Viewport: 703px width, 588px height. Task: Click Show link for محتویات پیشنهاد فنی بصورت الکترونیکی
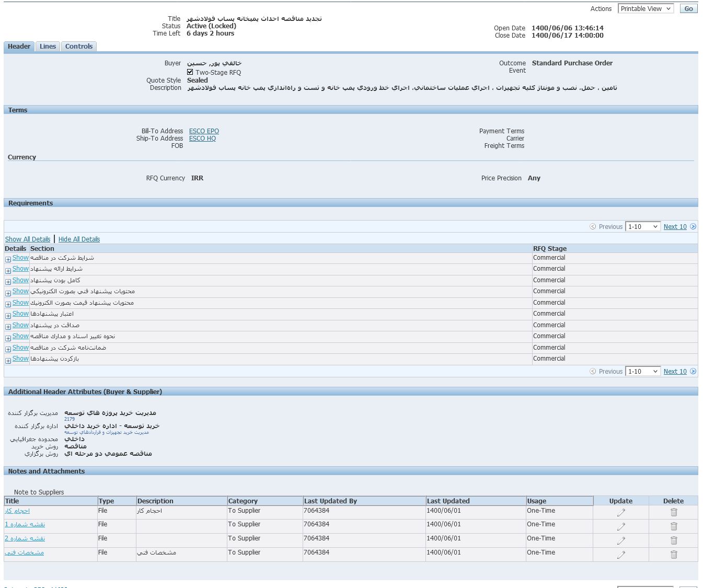[x=20, y=291]
